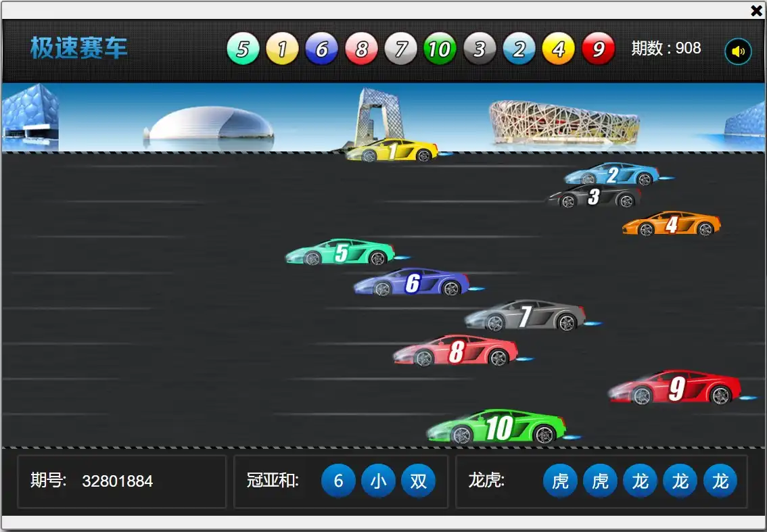The image size is (767, 532).
Task: Select the light blue number 2 ball
Action: (x=519, y=49)
